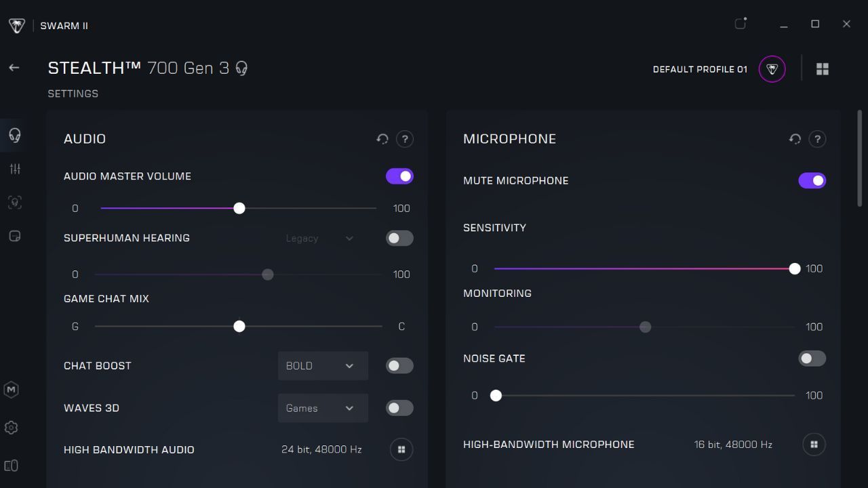Image resolution: width=868 pixels, height=488 pixels.
Task: Toggle Audio Master Volume switch
Action: pyautogui.click(x=399, y=176)
